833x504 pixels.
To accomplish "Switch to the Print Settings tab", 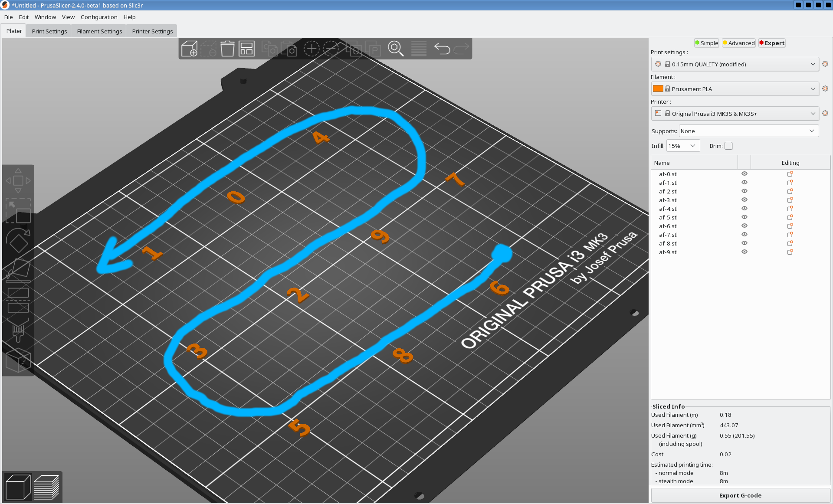I will [49, 31].
